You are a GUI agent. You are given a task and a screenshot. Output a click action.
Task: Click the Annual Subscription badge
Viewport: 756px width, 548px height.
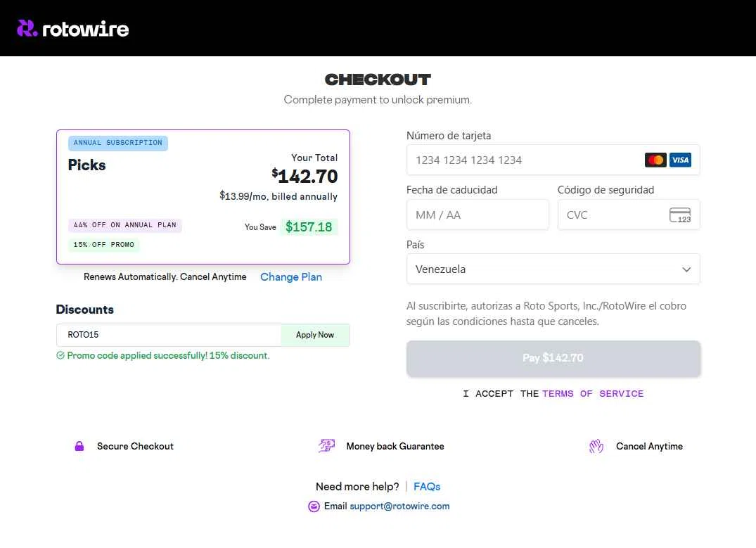pos(118,143)
